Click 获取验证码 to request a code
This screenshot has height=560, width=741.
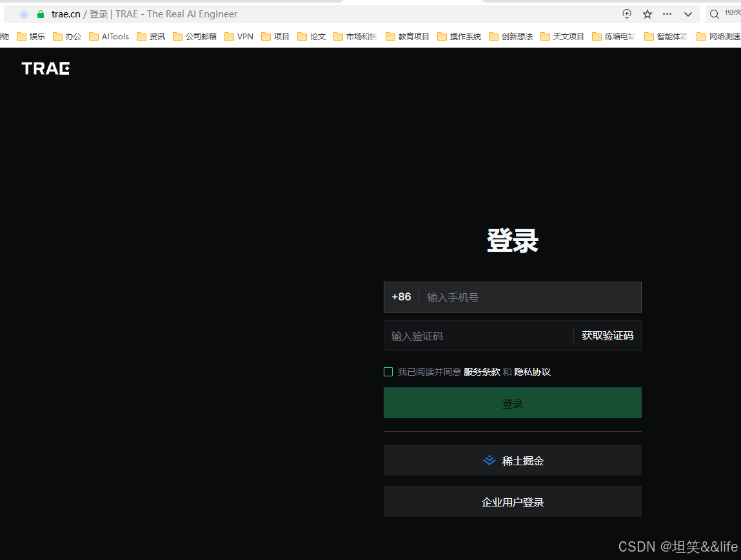606,335
